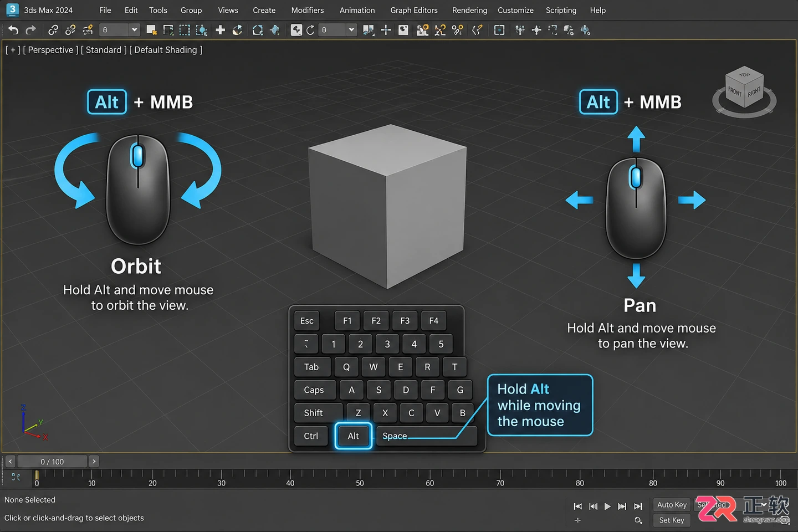Click the Play Animation button
The width and height of the screenshot is (798, 532).
point(607,506)
